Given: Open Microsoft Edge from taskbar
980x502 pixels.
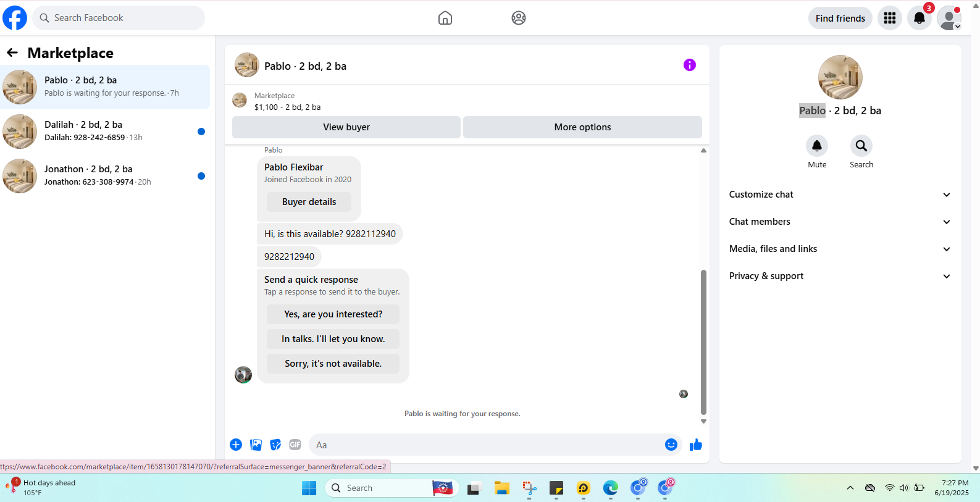Looking at the screenshot, I should pos(611,488).
